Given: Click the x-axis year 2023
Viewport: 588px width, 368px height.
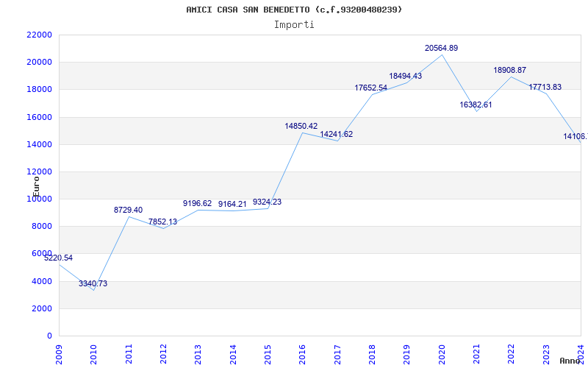Looking at the screenshot, I should tap(546, 355).
